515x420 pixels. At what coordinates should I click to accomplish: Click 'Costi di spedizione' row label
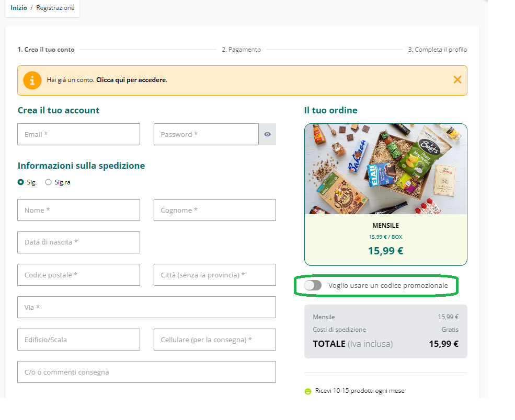(339, 330)
